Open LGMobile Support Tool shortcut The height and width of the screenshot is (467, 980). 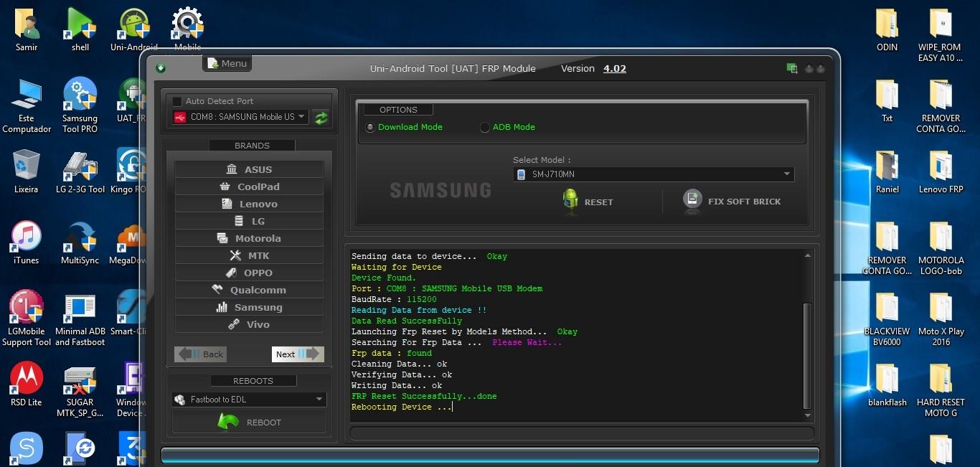(x=27, y=319)
